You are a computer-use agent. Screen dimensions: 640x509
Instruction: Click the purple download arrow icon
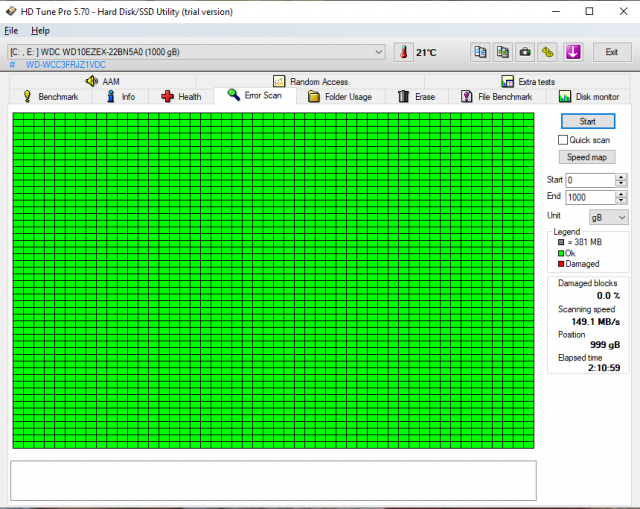pyautogui.click(x=573, y=52)
